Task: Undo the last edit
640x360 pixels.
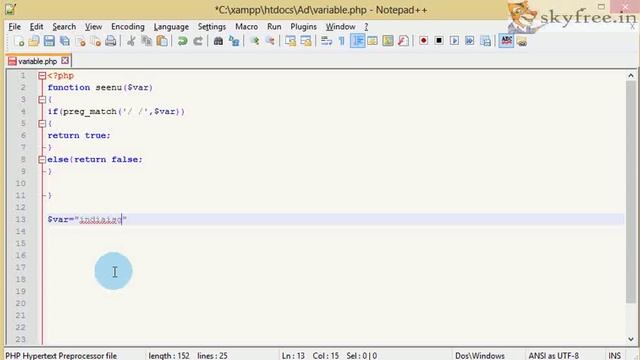Action: 182,41
